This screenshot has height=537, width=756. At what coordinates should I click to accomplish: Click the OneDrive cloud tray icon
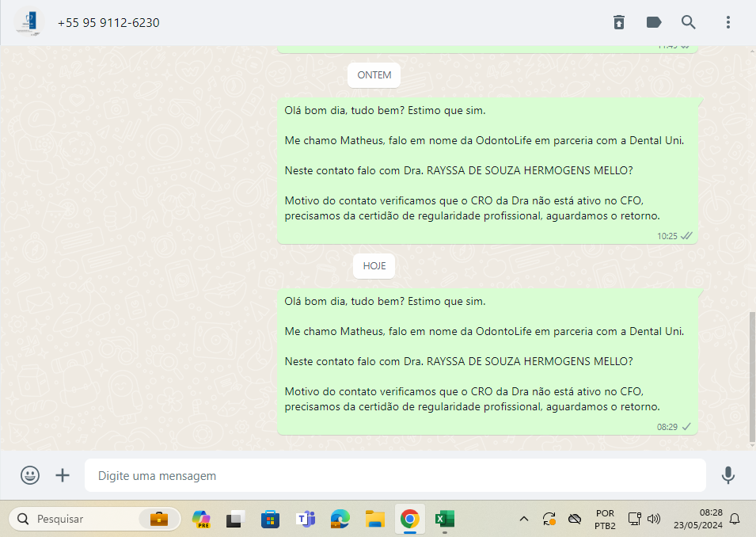tap(575, 519)
